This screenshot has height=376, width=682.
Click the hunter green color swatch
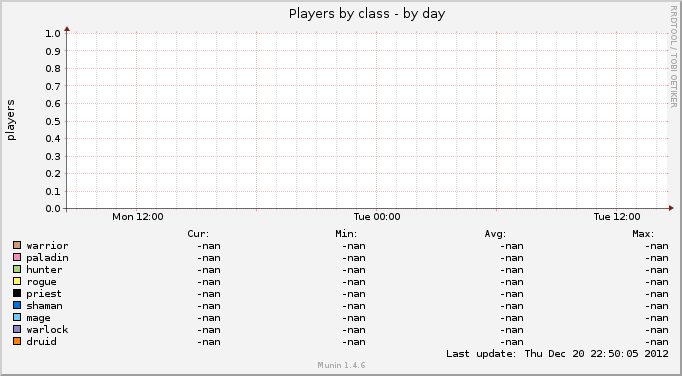(17, 269)
